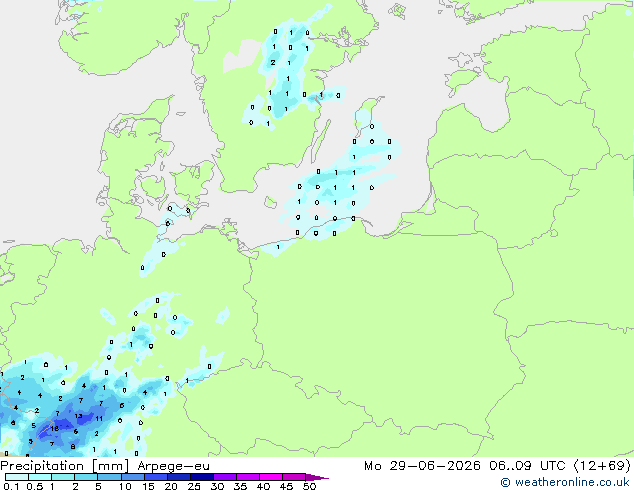Click the over-50 mm legend arrow tip

tap(317, 477)
